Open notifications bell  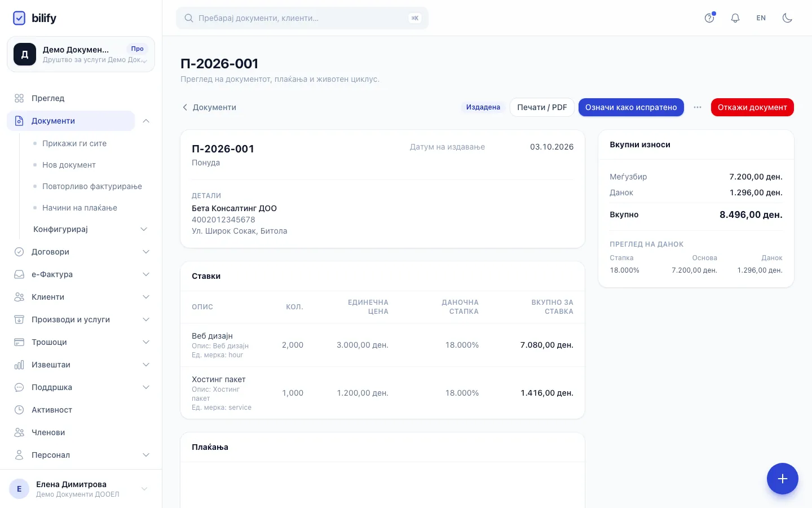tap(735, 18)
